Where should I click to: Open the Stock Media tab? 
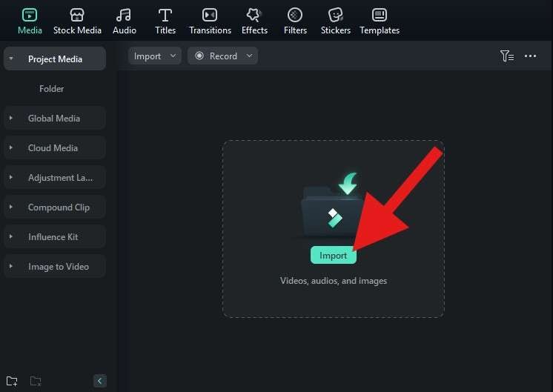pyautogui.click(x=77, y=21)
